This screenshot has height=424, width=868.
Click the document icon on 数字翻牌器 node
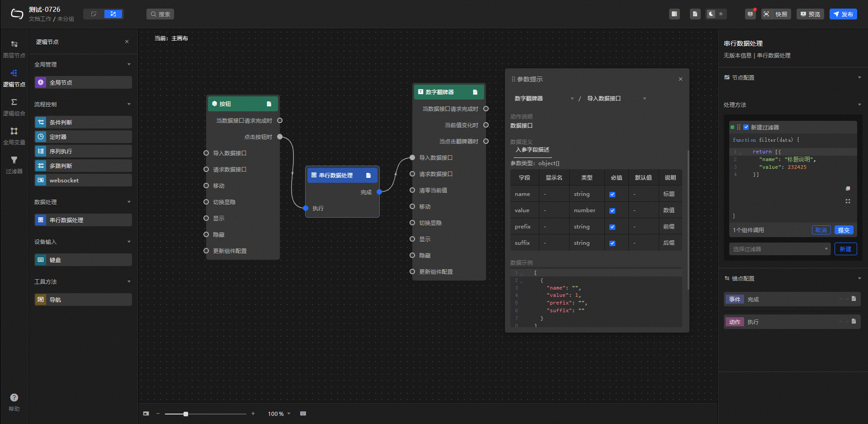pyautogui.click(x=475, y=92)
